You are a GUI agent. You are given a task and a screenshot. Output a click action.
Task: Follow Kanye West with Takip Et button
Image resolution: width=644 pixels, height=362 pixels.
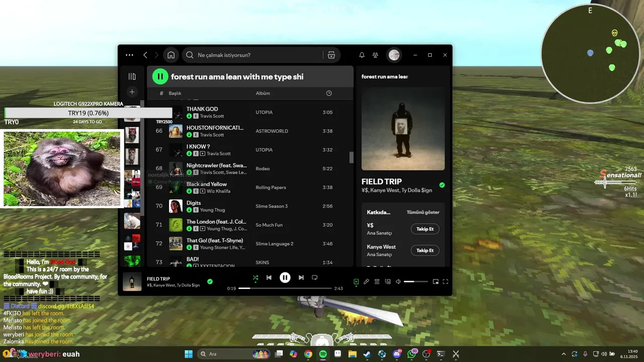425,250
